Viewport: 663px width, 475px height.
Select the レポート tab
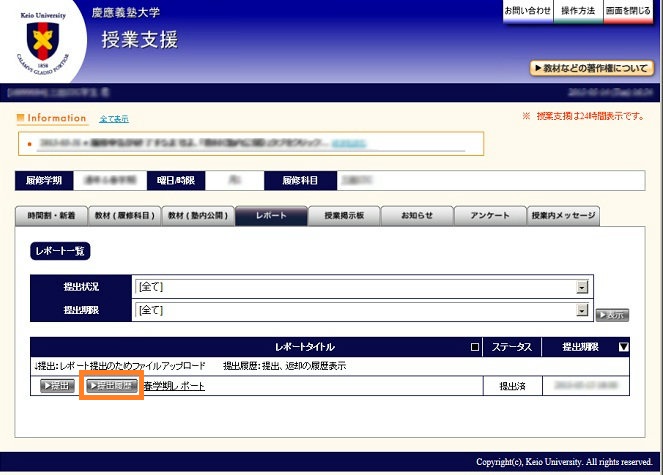point(271,216)
